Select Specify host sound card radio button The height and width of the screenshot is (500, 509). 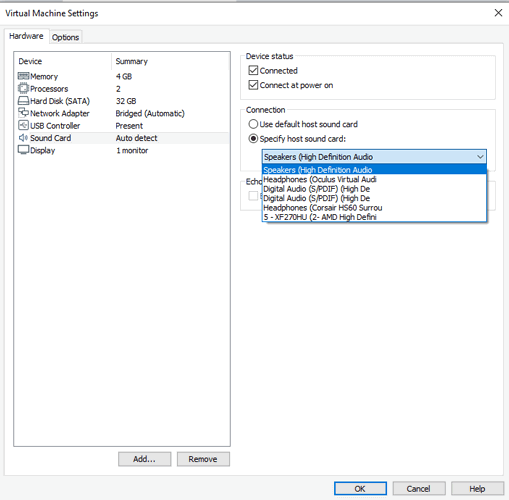(x=253, y=138)
